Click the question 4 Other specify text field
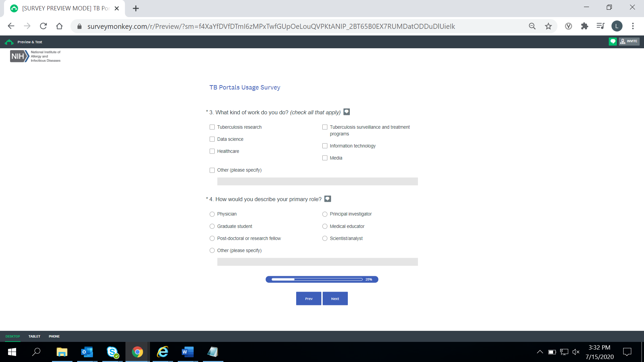The width and height of the screenshot is (644, 362). pos(317,262)
